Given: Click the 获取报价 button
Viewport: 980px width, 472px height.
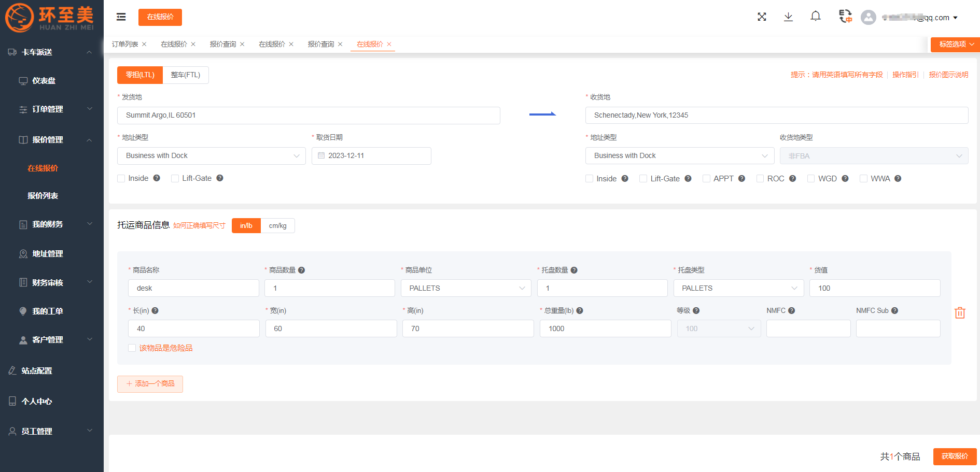Looking at the screenshot, I should pyautogui.click(x=955, y=456).
